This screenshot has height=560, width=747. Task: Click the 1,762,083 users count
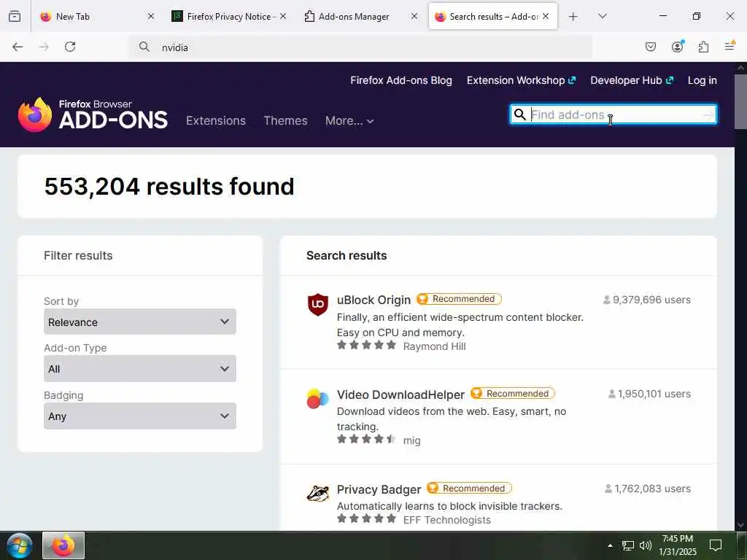[648, 489]
